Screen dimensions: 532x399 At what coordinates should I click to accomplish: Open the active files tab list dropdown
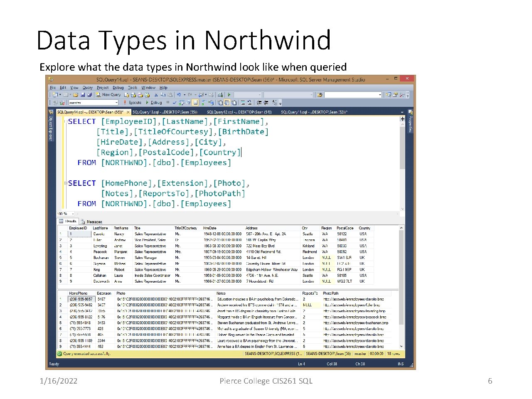click(402, 112)
